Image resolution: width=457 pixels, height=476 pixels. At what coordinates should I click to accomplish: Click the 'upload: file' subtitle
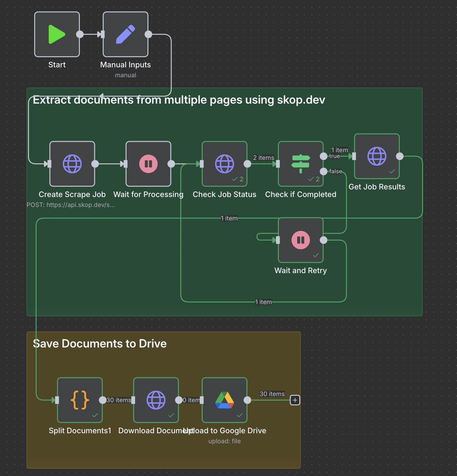[224, 441]
